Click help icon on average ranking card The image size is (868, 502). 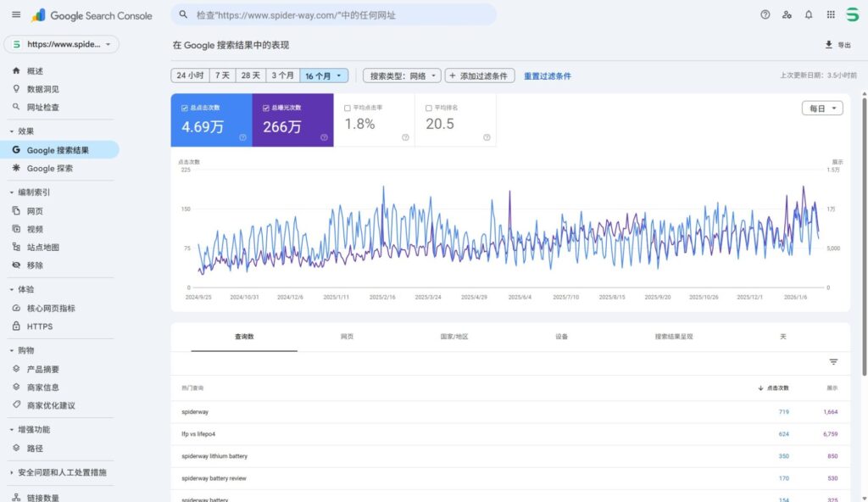(x=487, y=137)
